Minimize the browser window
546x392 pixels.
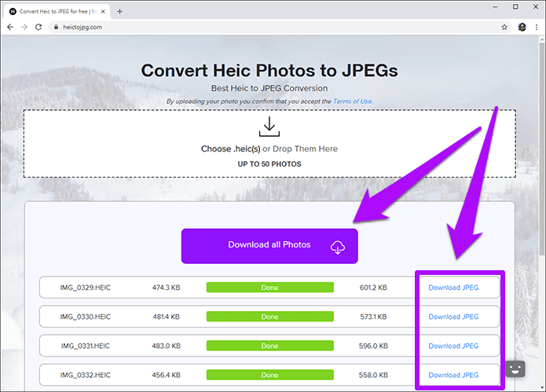coord(495,7)
